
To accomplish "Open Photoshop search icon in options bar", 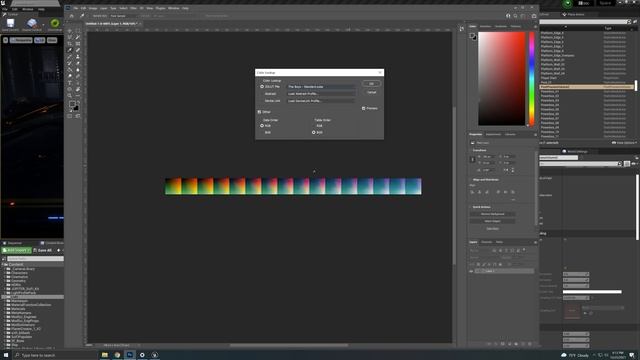I will [516, 16].
